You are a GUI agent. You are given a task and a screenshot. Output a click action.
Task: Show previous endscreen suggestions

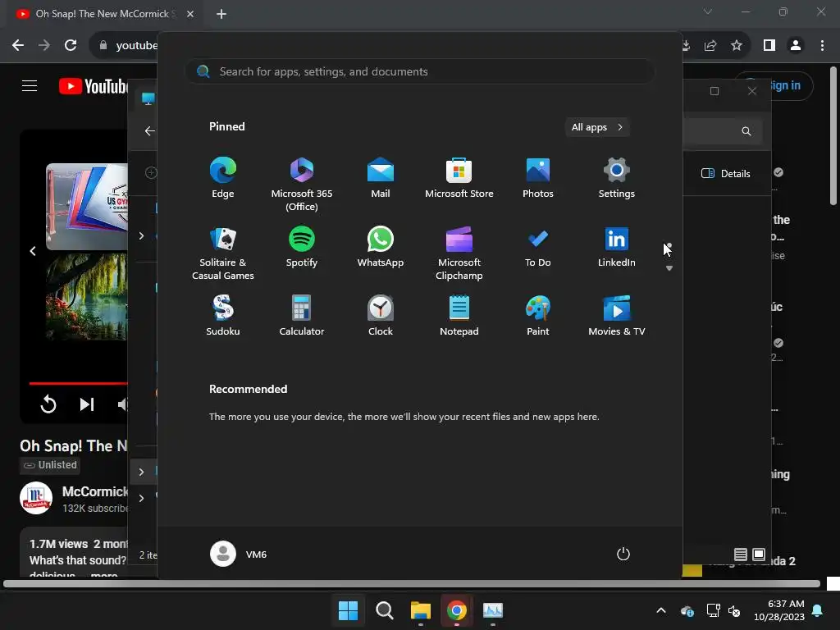click(33, 251)
